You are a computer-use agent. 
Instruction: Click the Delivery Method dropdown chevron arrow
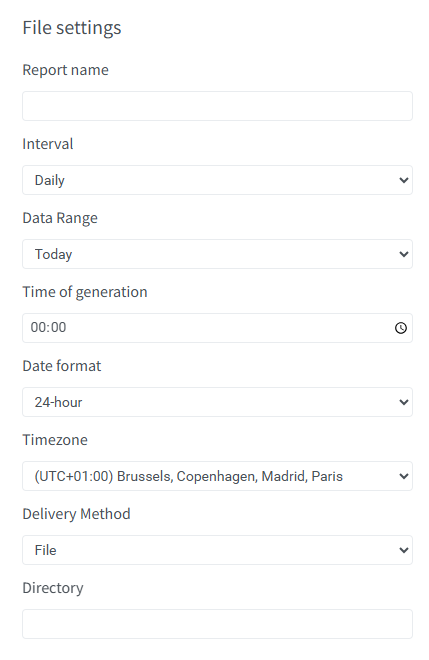point(403,551)
